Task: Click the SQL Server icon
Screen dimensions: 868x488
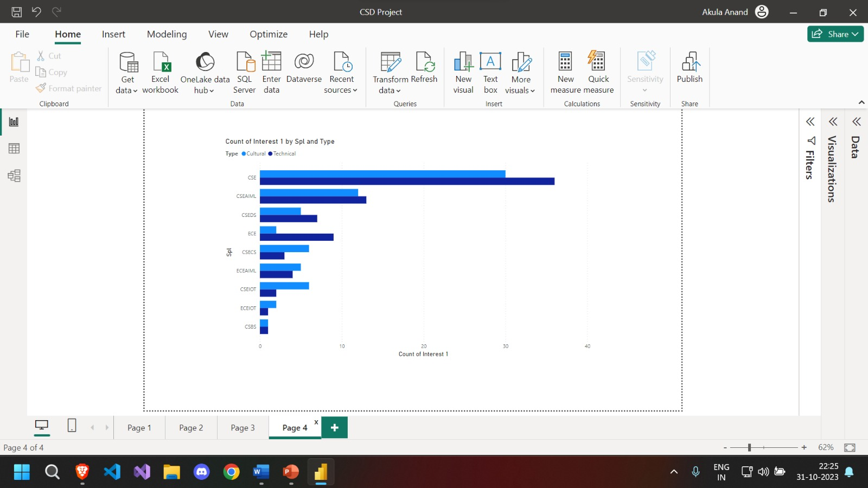Action: 245,62
